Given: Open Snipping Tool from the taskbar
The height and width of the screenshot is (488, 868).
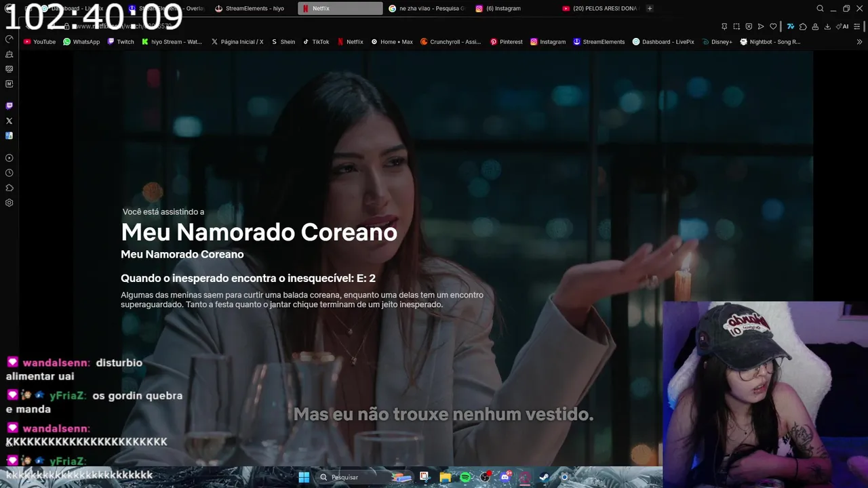Looking at the screenshot, I should tap(424, 477).
